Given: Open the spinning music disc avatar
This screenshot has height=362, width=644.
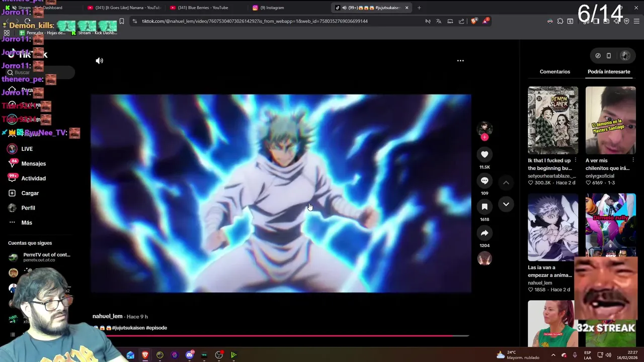Looking at the screenshot, I should (485, 258).
